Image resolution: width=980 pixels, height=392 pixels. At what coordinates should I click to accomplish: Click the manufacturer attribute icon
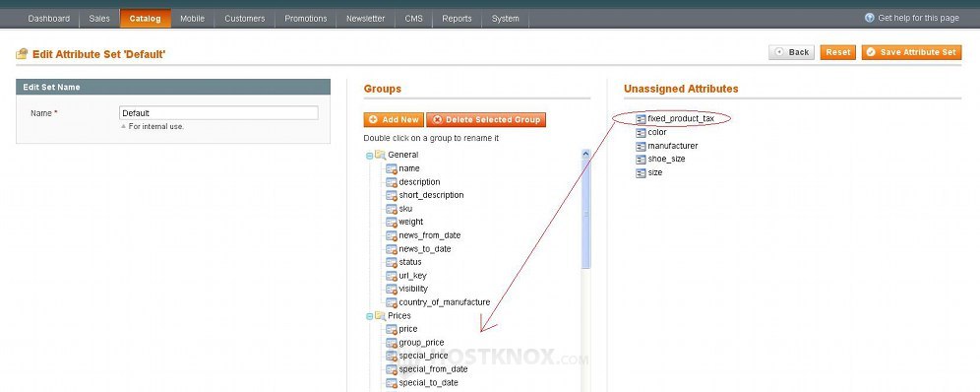[x=641, y=147]
